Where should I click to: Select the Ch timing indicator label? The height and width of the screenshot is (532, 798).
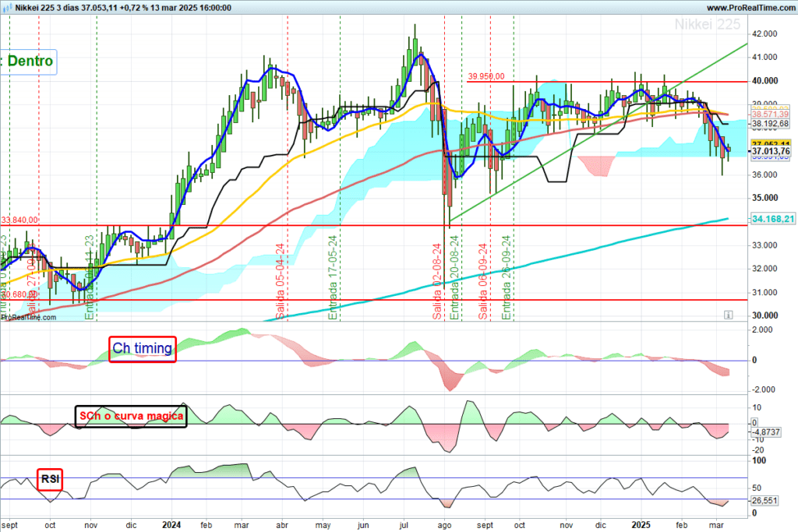(x=143, y=349)
